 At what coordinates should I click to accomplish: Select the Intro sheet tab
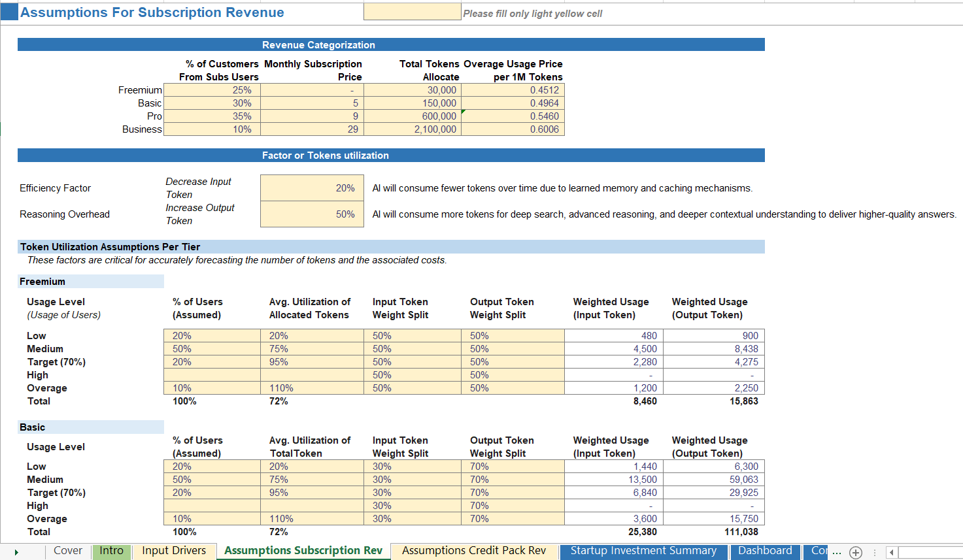point(111,551)
